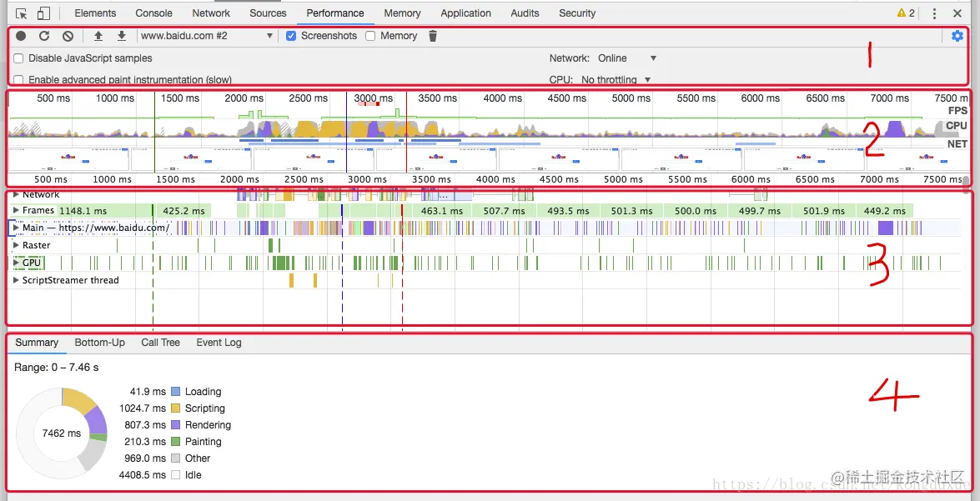Check Disable JavaScript samples

[18, 58]
